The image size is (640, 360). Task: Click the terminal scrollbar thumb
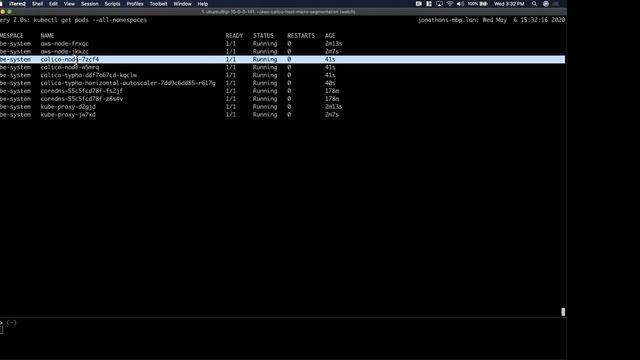[563, 312]
